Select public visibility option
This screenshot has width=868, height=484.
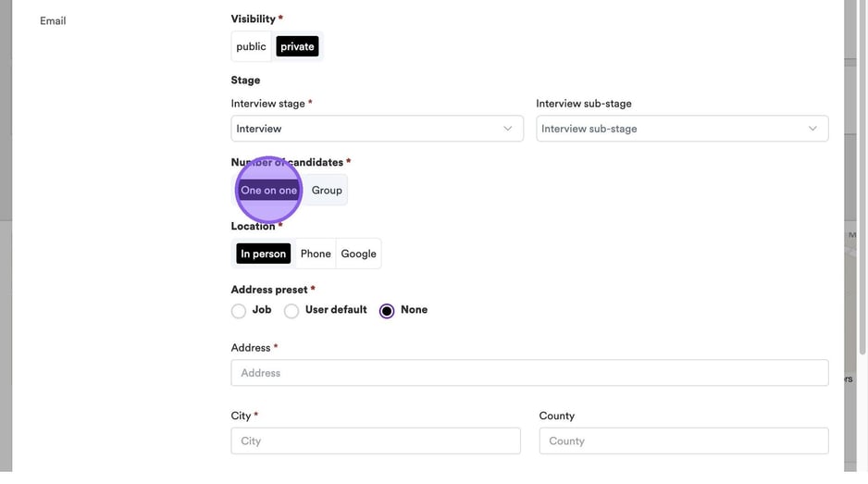click(x=251, y=46)
